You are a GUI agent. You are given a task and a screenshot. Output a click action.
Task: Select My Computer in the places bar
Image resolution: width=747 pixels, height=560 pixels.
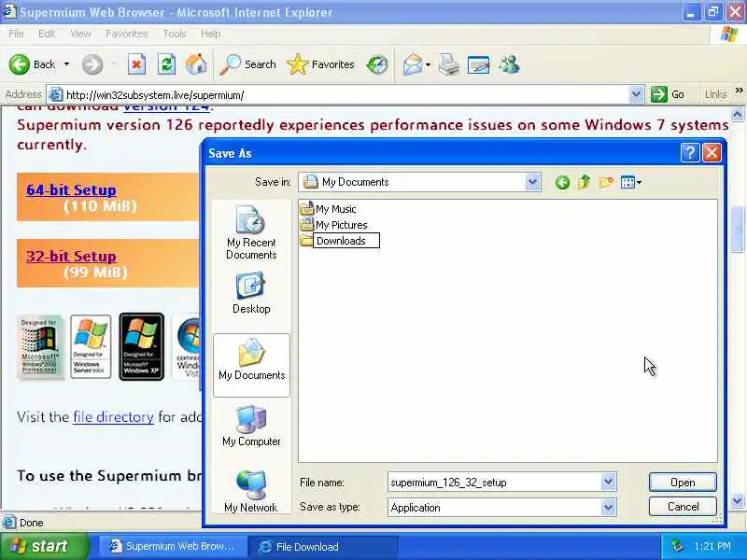coord(251,426)
